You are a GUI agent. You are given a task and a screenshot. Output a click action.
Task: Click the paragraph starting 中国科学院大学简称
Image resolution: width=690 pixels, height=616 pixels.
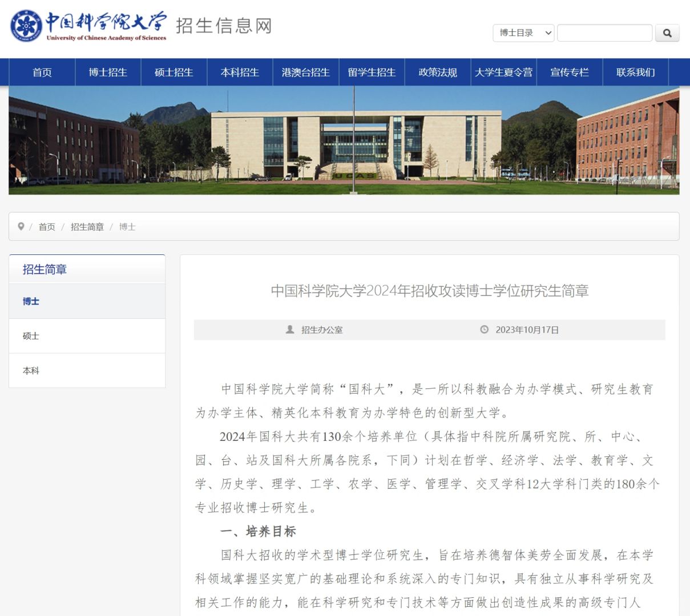(424, 401)
